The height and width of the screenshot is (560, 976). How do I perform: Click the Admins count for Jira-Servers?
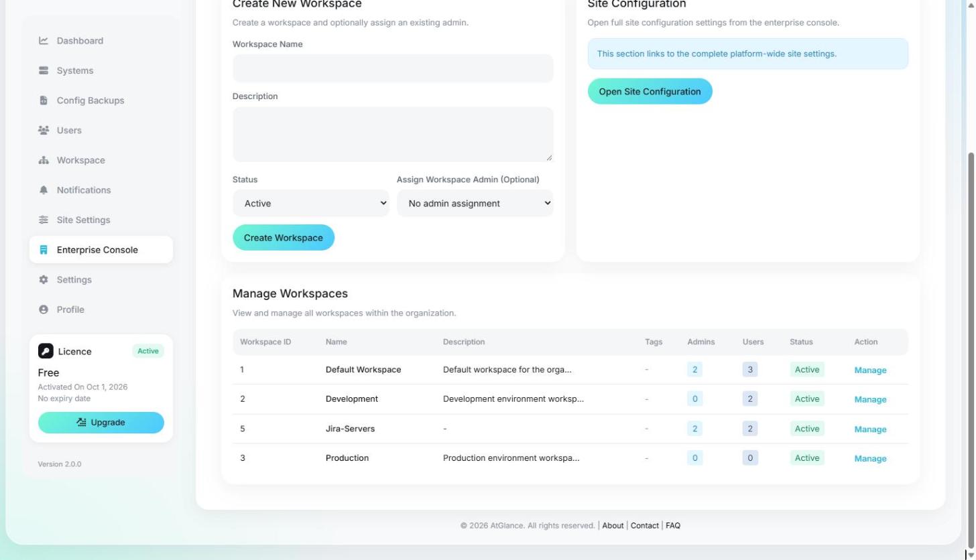[x=694, y=429]
